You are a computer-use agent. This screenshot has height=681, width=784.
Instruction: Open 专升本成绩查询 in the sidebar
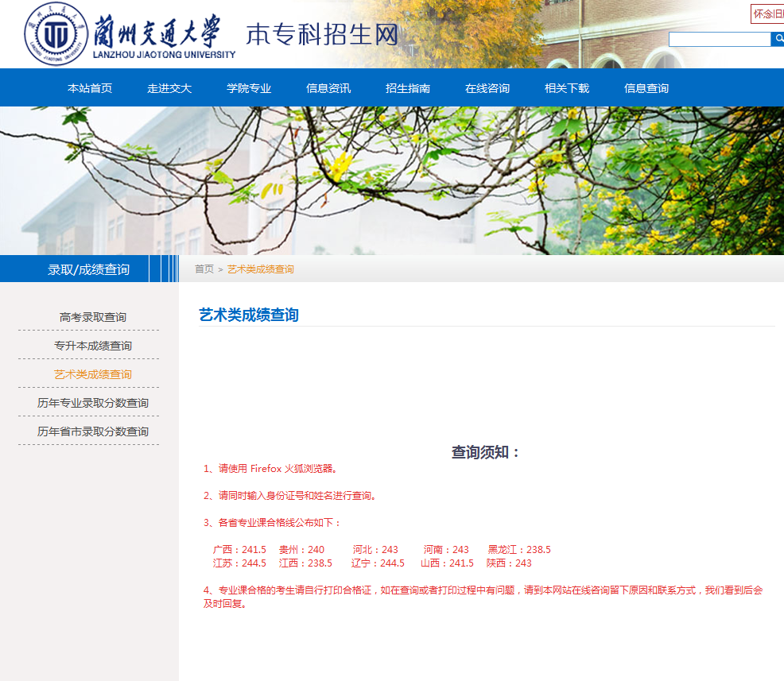(x=93, y=346)
